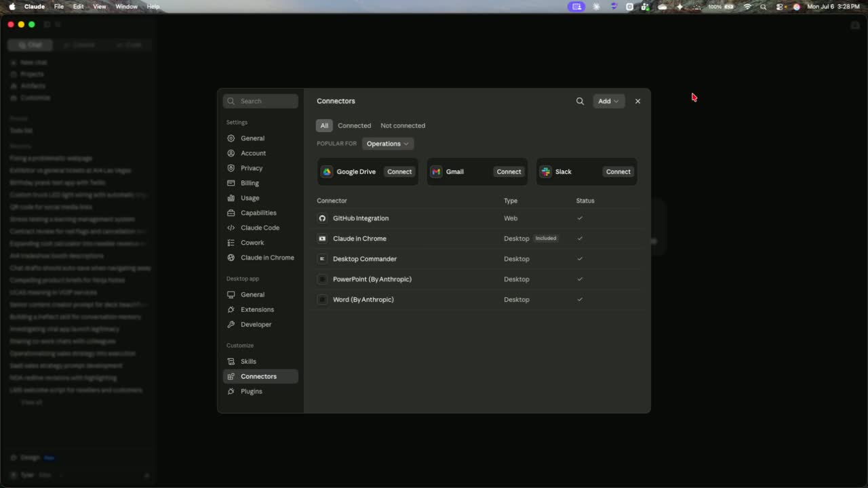Click the search magnifier beside the Add button

point(580,101)
